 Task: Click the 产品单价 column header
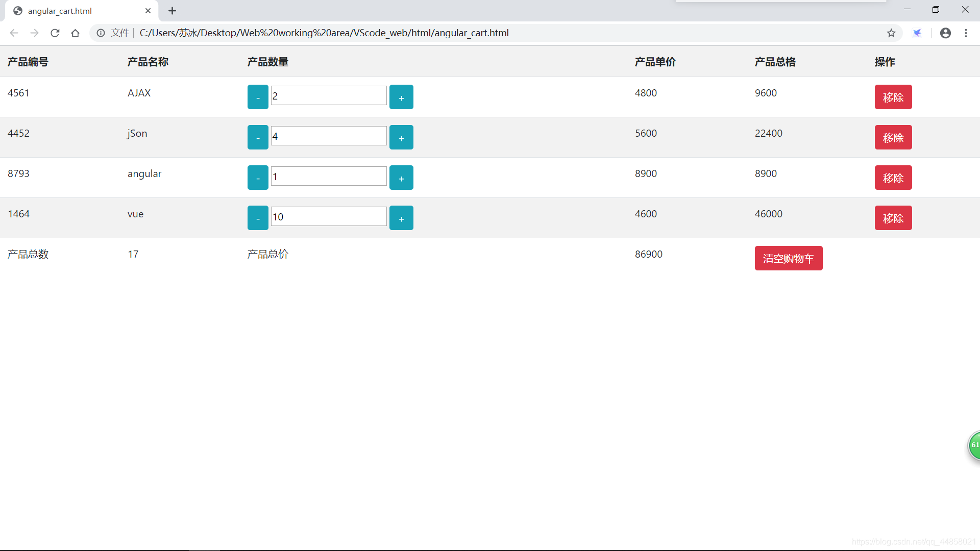pos(655,62)
